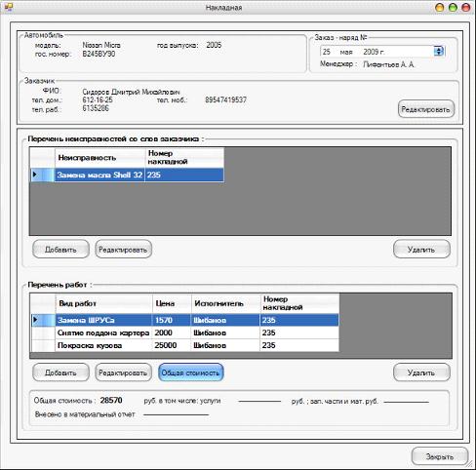This screenshot has height=470, width=476.
Task: Select the day field in date picker
Action: point(327,52)
